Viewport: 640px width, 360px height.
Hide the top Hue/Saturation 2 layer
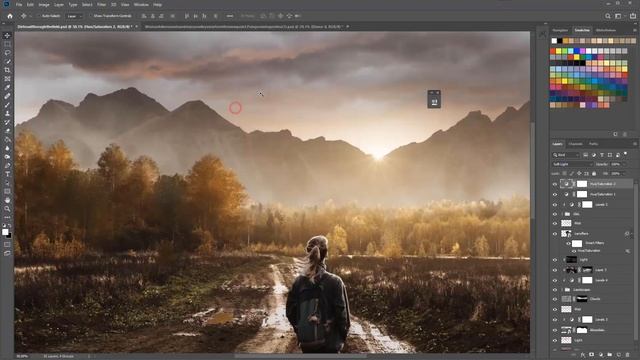(x=555, y=184)
